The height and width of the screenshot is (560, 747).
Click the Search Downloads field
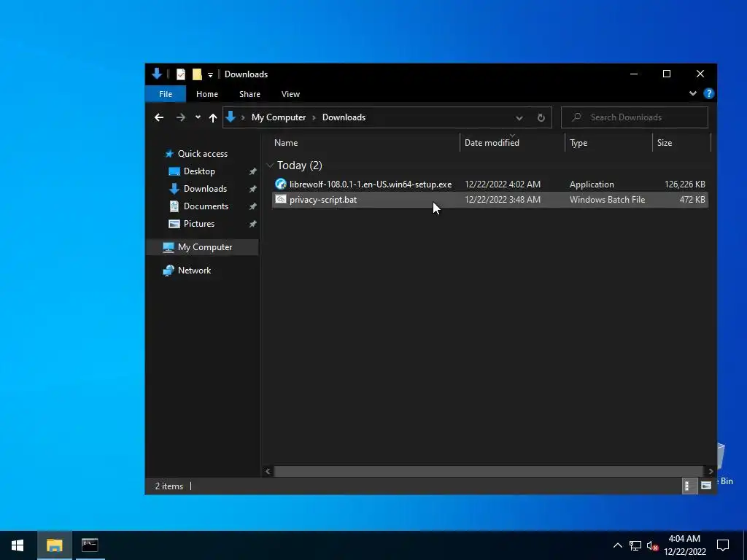pyautogui.click(x=635, y=117)
